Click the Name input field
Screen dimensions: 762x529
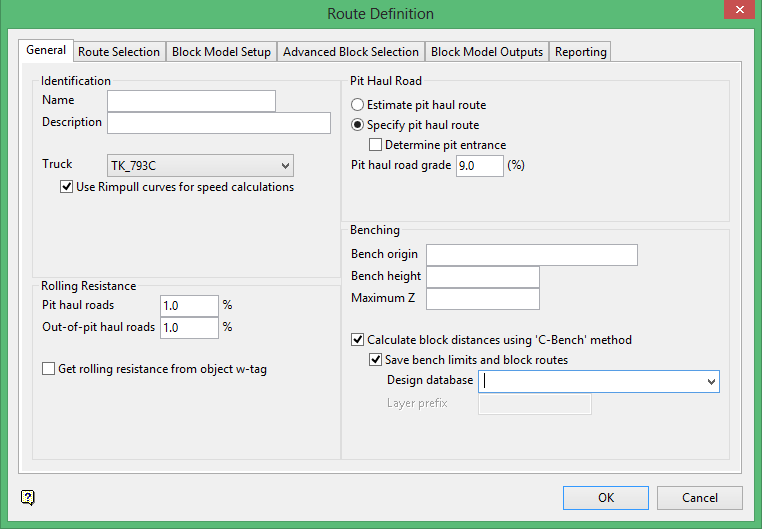[x=191, y=101]
